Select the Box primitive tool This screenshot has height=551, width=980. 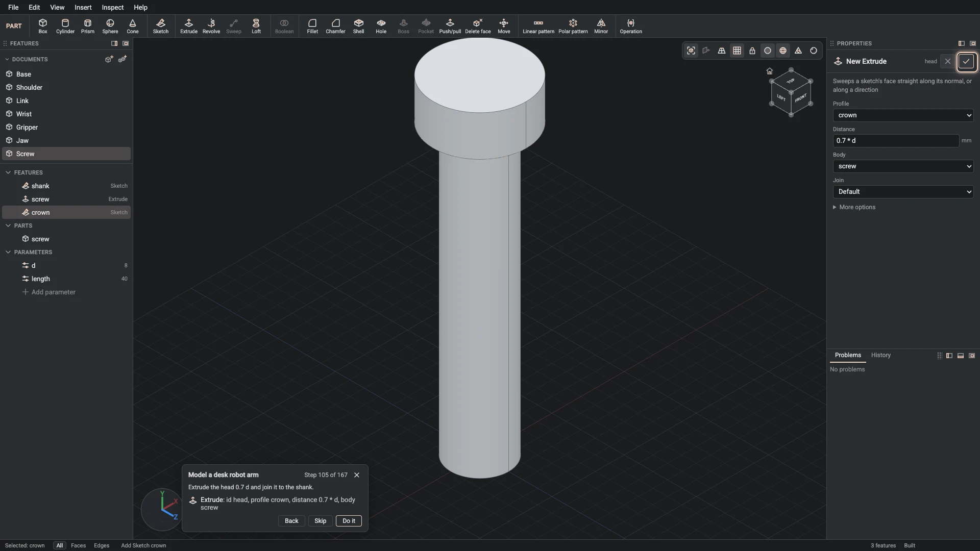click(x=43, y=26)
